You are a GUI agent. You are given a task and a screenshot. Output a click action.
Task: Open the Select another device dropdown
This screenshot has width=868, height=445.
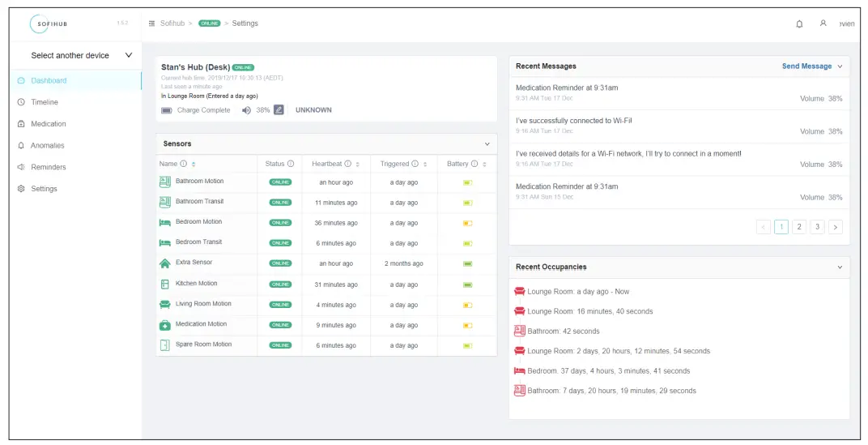point(81,55)
